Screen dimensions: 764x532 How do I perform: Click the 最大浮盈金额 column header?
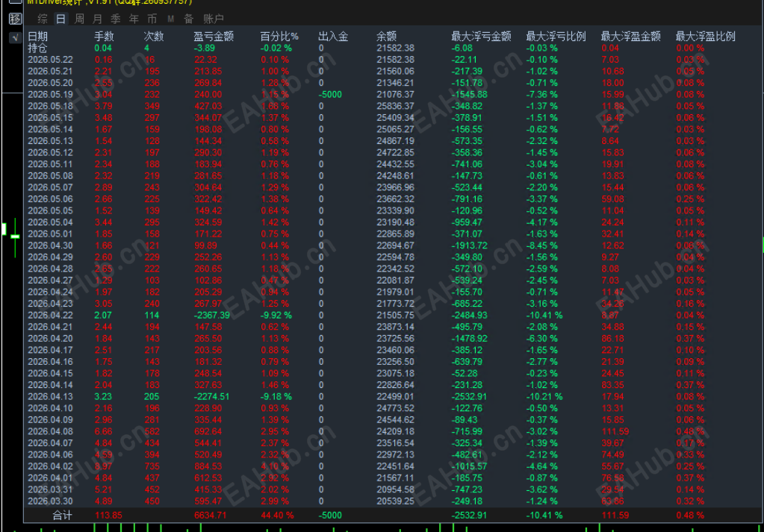click(x=630, y=37)
